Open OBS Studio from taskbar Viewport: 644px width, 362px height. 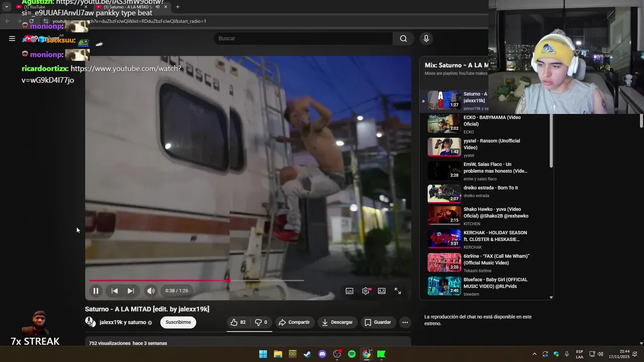tap(337, 354)
